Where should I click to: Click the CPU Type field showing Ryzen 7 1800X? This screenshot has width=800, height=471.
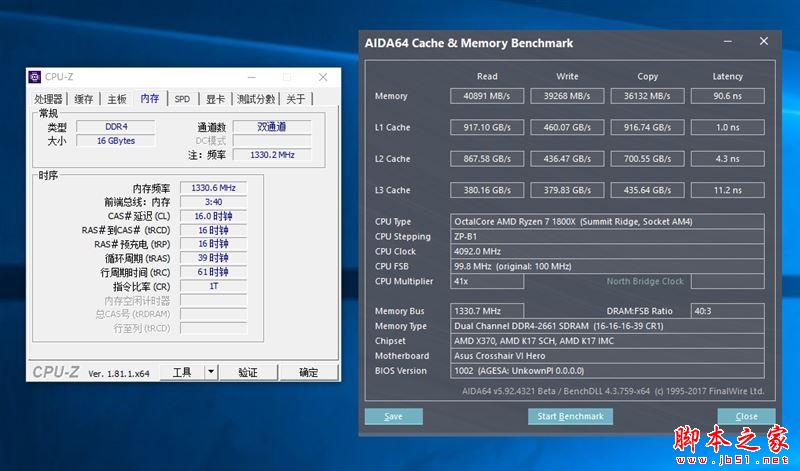tap(607, 221)
